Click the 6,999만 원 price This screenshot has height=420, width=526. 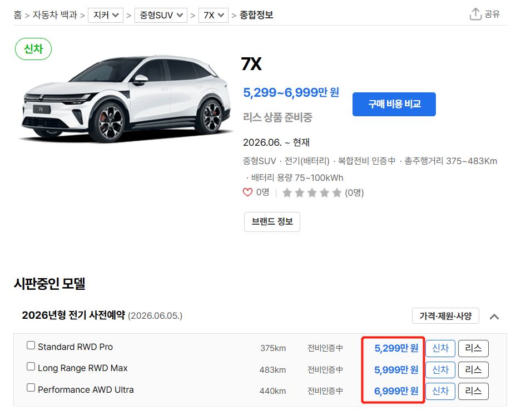click(396, 391)
